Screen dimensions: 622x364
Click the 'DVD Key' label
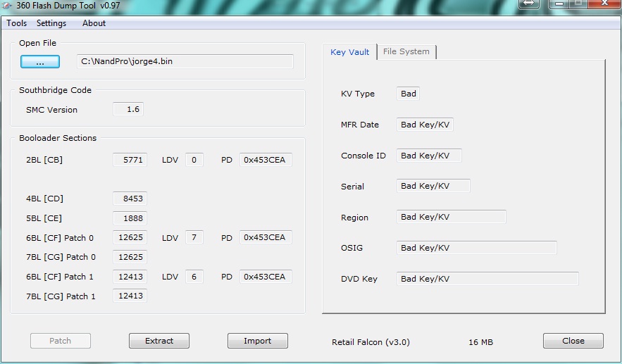click(x=359, y=279)
